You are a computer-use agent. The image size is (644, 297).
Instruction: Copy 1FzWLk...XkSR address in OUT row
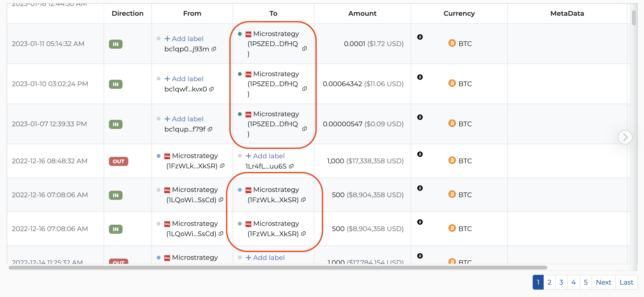pyautogui.click(x=222, y=166)
